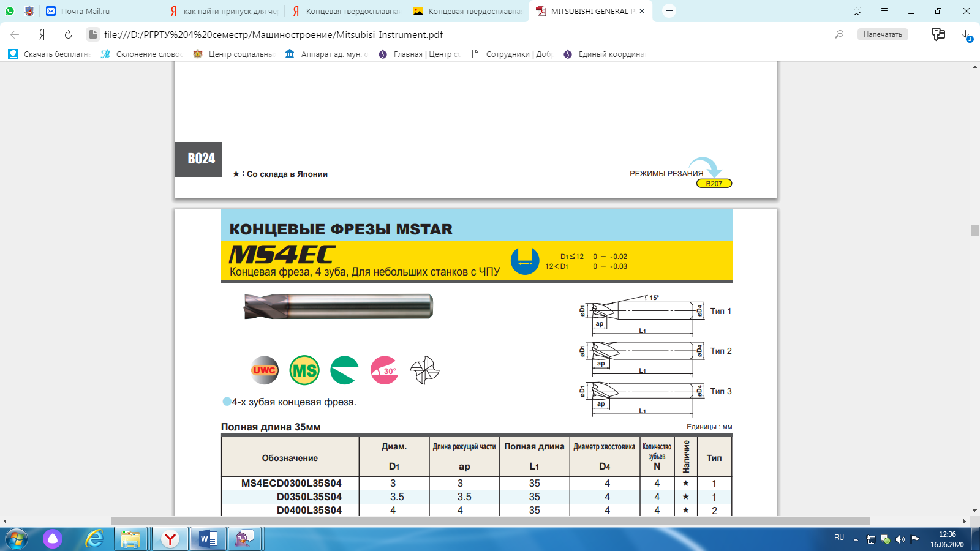980x551 pixels.
Task: Select the D0400L35S04 designation cell
Action: point(291,510)
